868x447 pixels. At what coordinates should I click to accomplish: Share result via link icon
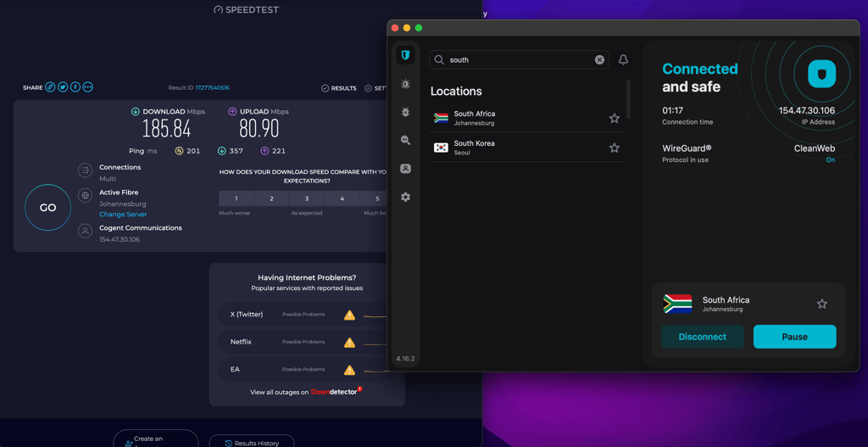[50, 87]
